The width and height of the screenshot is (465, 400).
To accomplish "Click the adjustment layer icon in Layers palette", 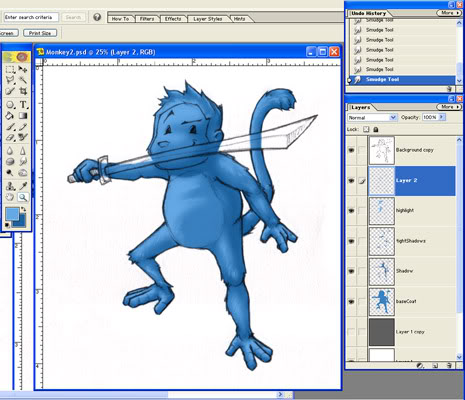I will (420, 366).
